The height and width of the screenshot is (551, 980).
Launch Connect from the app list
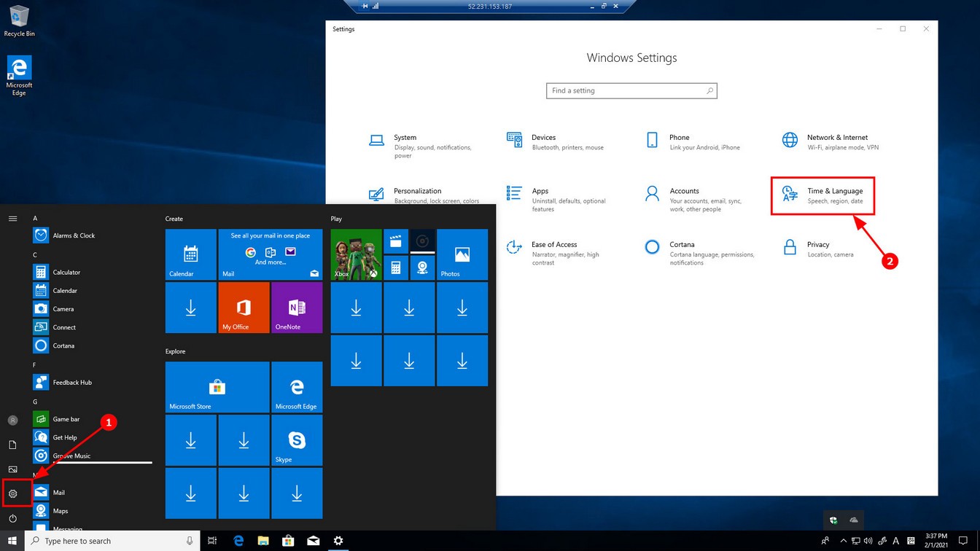pyautogui.click(x=92, y=327)
